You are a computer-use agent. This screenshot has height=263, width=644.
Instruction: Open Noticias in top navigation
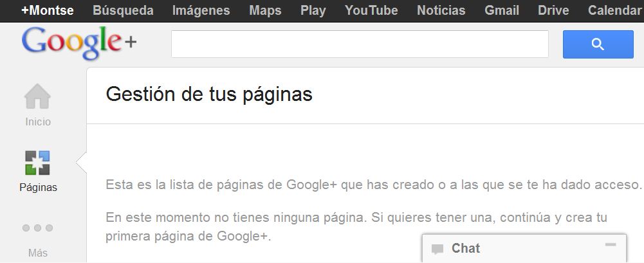tap(441, 10)
